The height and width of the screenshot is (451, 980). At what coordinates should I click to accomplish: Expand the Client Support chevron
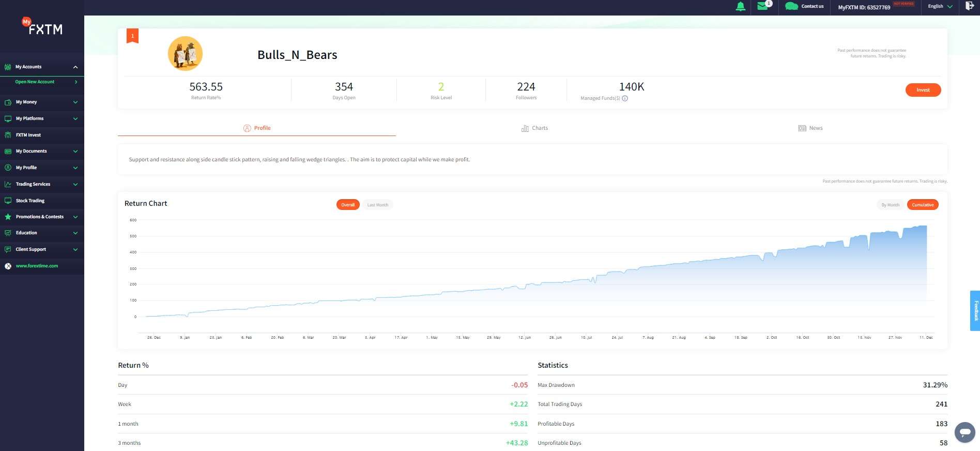[x=75, y=250]
